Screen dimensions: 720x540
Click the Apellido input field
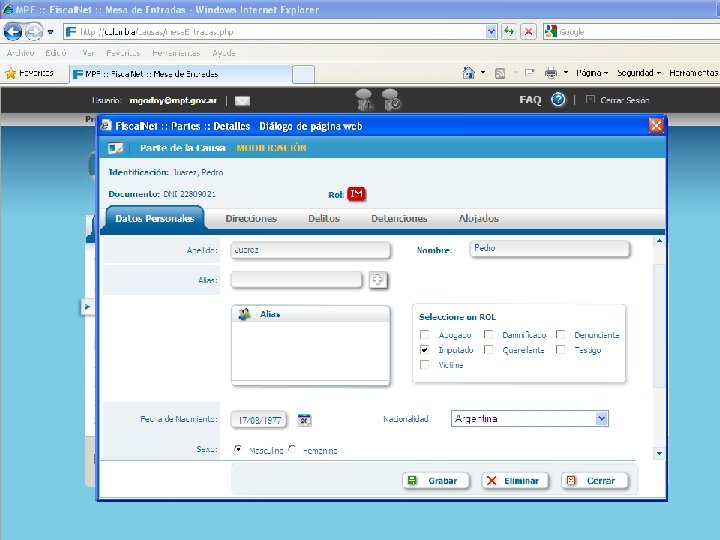coord(310,250)
